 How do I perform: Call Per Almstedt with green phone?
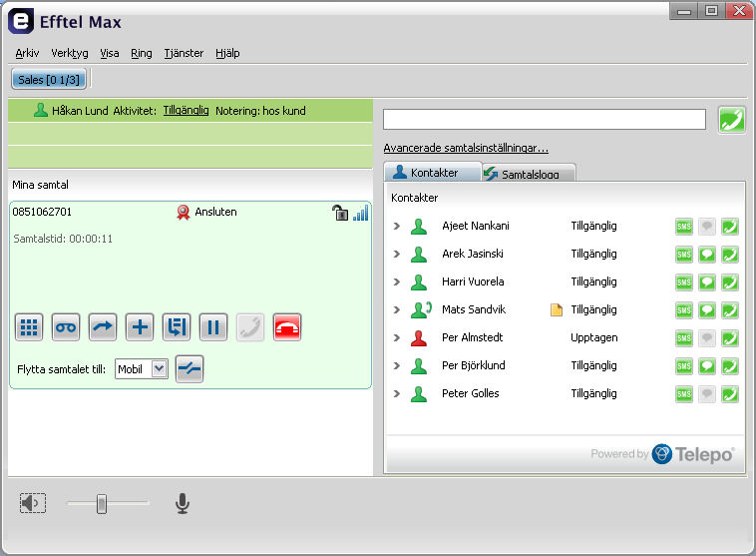(730, 338)
